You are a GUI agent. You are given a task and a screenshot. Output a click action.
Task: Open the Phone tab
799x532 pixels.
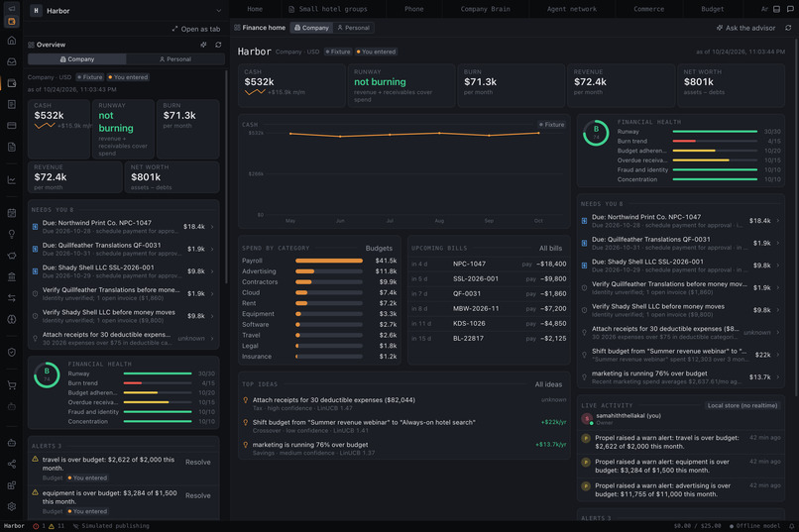point(413,9)
